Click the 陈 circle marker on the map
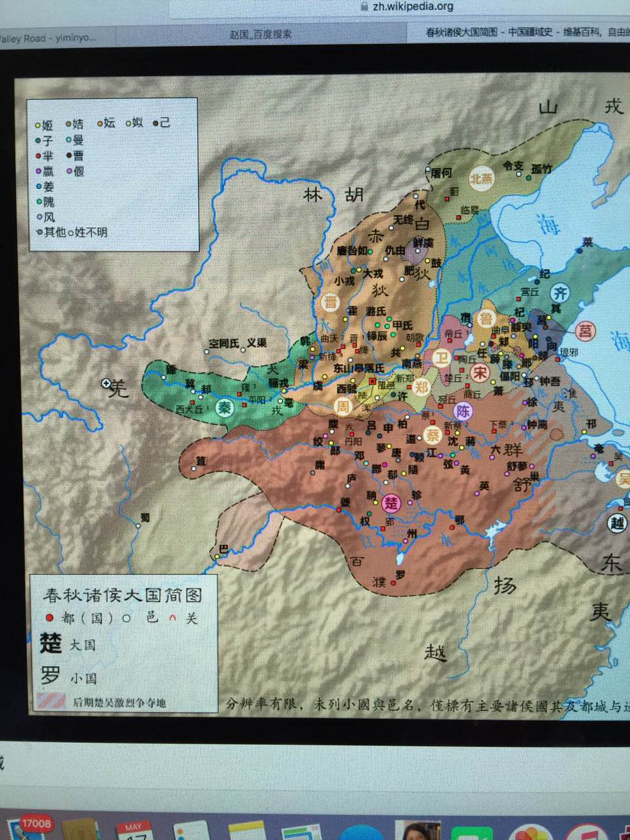 [463, 411]
